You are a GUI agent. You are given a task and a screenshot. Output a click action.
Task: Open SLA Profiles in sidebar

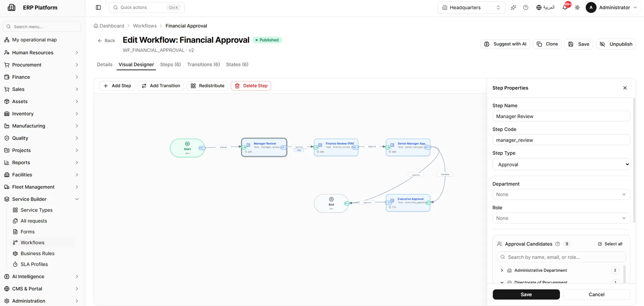[34, 264]
